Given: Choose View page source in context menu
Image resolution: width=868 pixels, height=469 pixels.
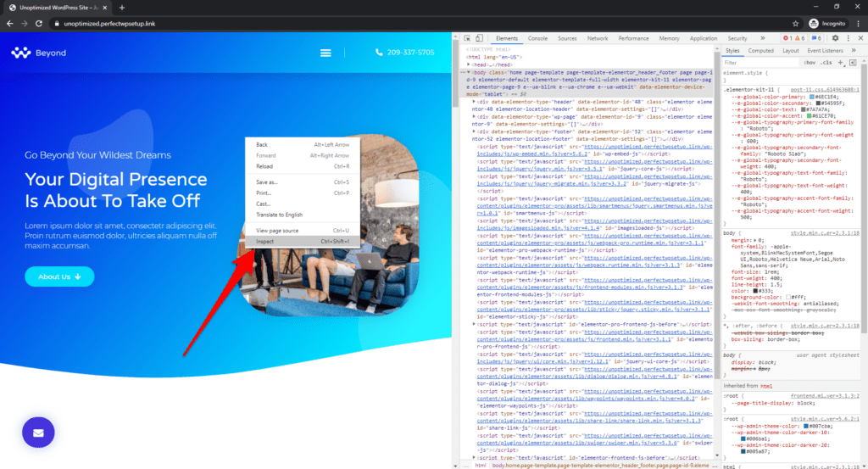Looking at the screenshot, I should [303, 231].
